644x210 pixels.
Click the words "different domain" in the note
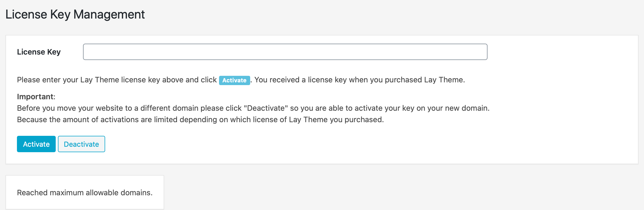(169, 108)
